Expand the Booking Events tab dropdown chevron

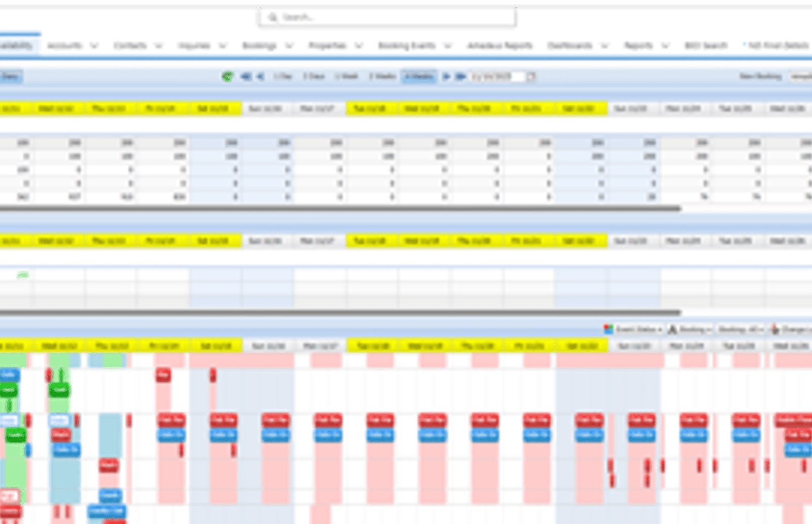coord(448,46)
